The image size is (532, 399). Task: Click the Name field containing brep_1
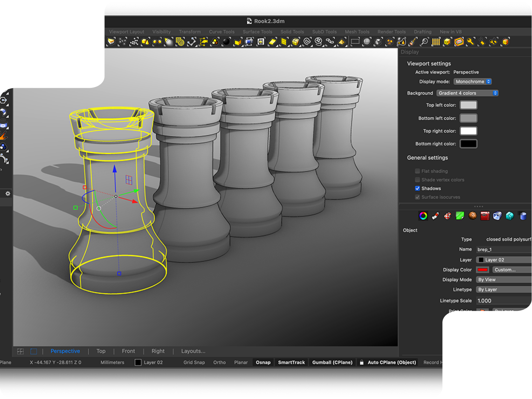point(504,250)
